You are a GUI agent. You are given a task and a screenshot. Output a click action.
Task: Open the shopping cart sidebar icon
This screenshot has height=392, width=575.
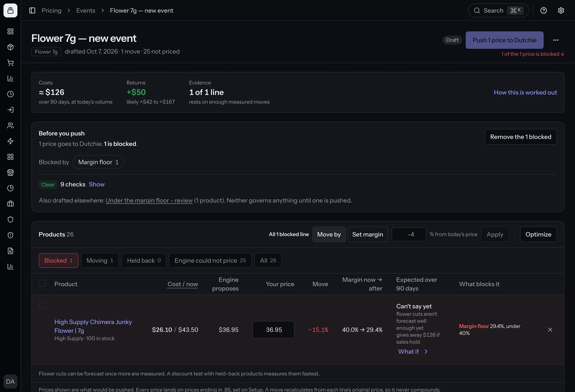click(10, 63)
